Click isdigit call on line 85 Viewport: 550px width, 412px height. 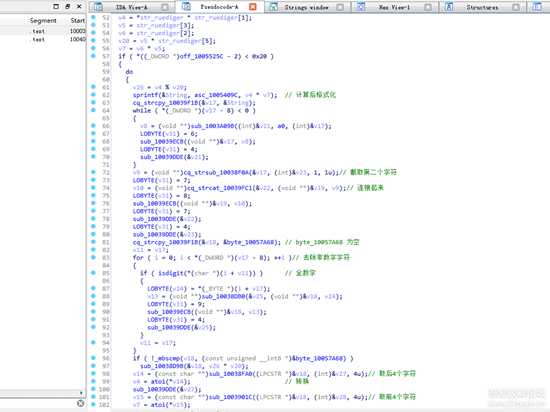[170, 273]
